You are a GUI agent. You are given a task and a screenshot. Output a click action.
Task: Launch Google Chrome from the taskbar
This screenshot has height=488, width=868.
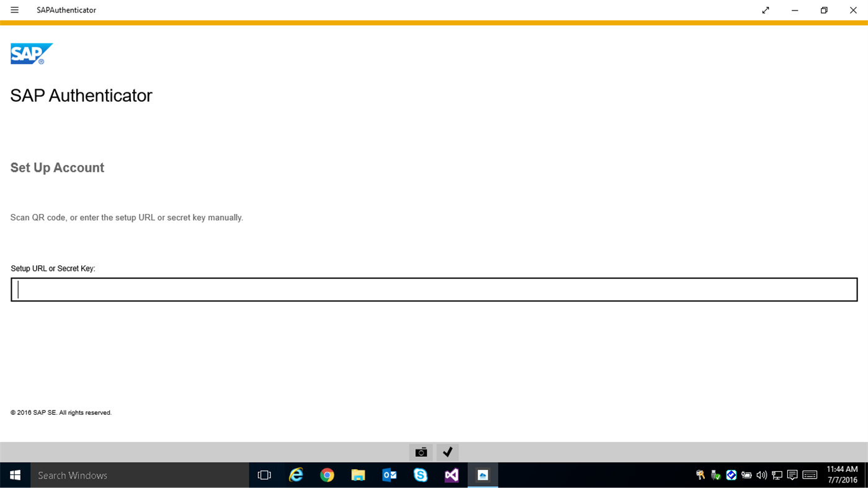327,475
